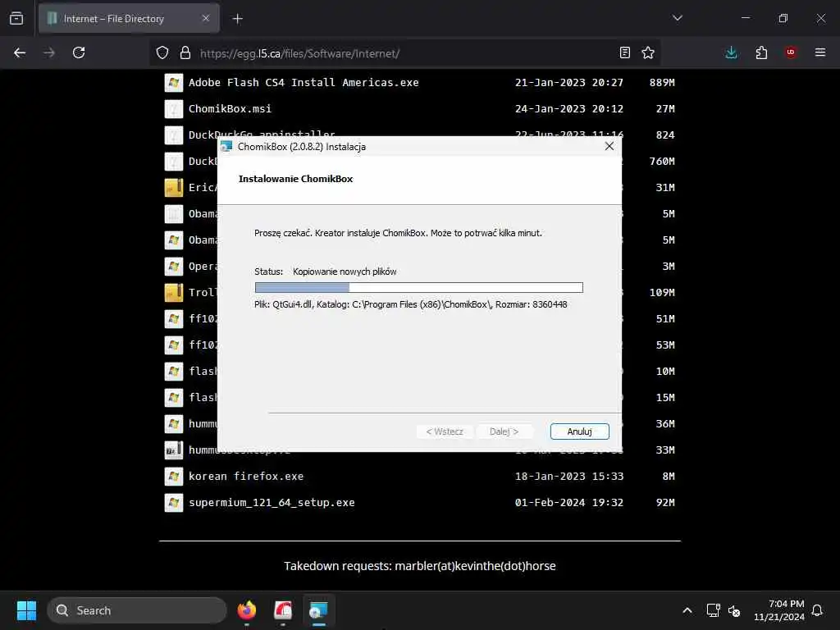Click the korean firefox.exe file icon
Image resolution: width=840 pixels, height=630 pixels.
(x=174, y=477)
